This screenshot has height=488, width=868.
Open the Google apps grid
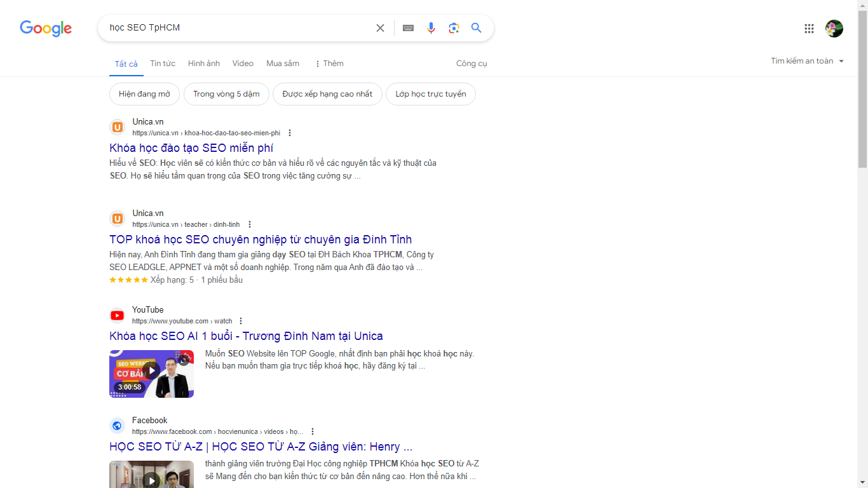[809, 29]
